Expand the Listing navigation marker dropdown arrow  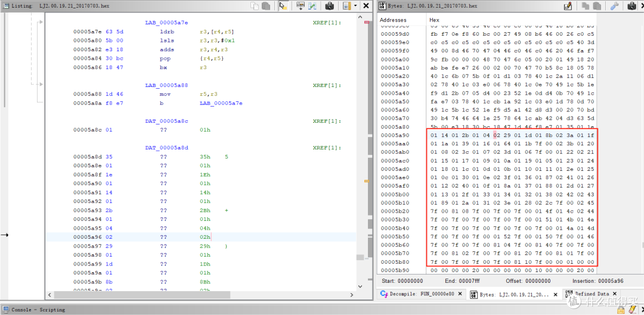tap(355, 6)
